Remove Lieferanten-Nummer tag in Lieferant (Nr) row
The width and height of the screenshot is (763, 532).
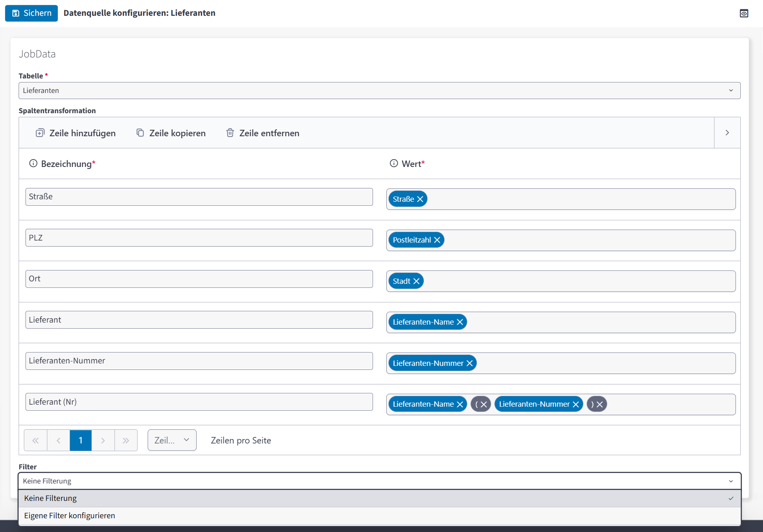[x=576, y=404]
